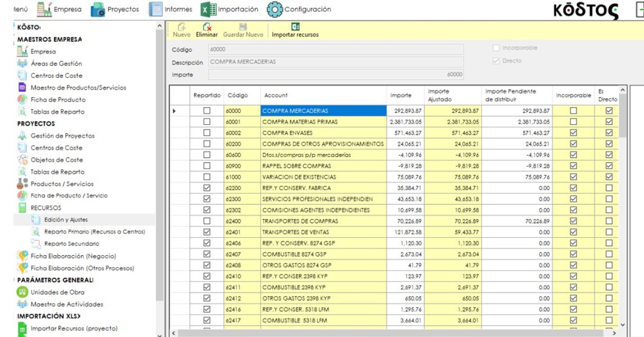Select Reparto Primario (Recursos a Centros)

pyautogui.click(x=95, y=232)
